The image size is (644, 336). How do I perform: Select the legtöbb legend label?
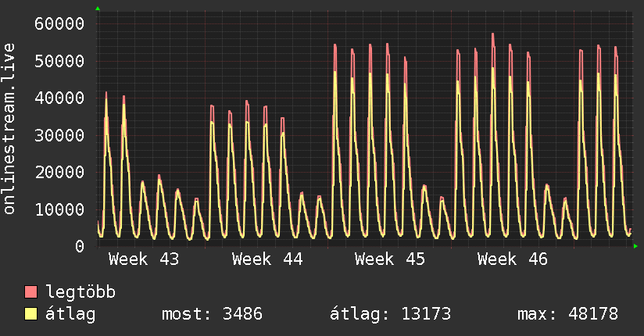[x=81, y=292]
